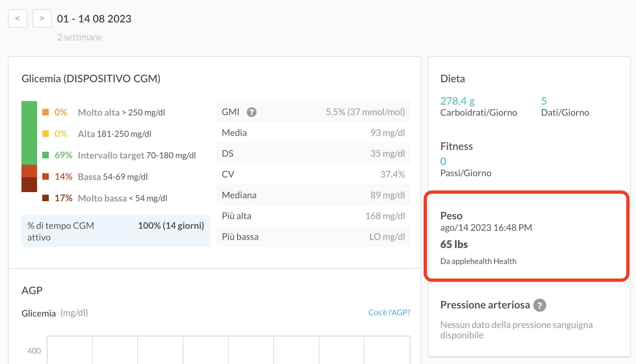Click the Glicemia (DISPOSITIVO CGM) heading
The height and width of the screenshot is (364, 636).
tap(91, 79)
